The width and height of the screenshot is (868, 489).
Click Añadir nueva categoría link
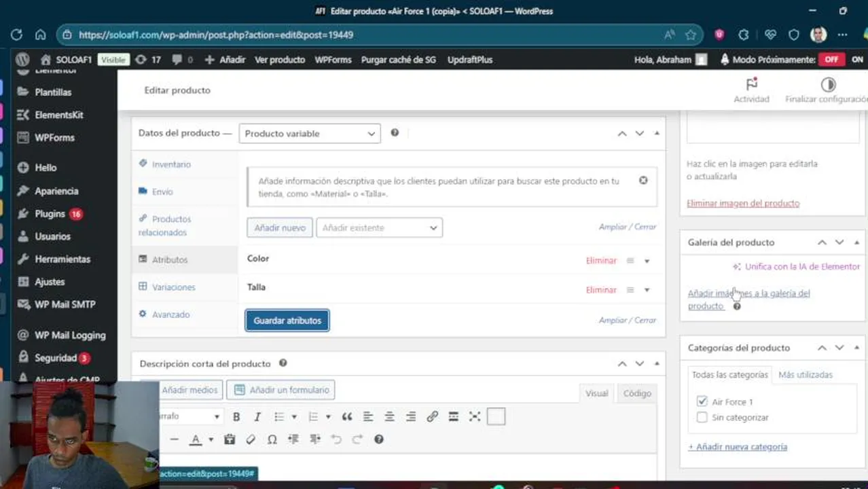[738, 447]
